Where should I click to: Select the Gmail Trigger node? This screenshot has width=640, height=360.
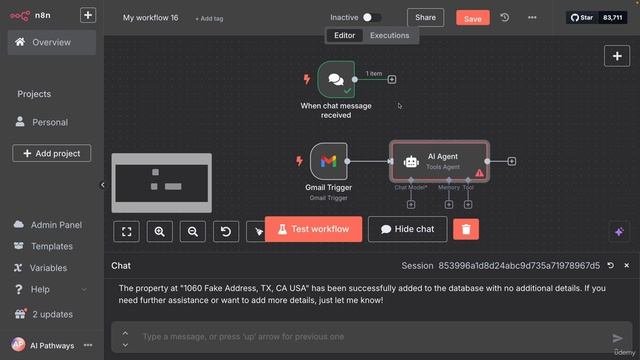(x=329, y=162)
